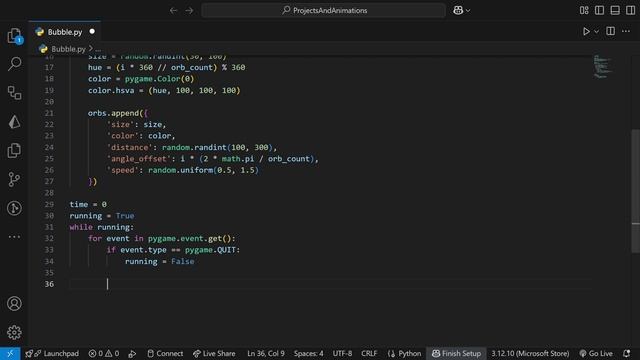
Task: Select the Bubble.py editor tab
Action: pyautogui.click(x=64, y=32)
